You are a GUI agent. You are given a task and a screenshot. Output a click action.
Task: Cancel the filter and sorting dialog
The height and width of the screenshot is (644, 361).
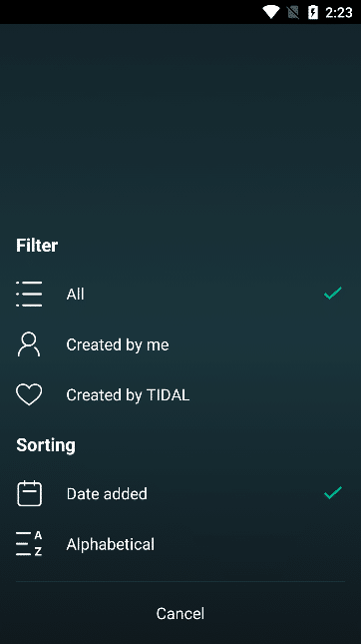pyautogui.click(x=180, y=613)
